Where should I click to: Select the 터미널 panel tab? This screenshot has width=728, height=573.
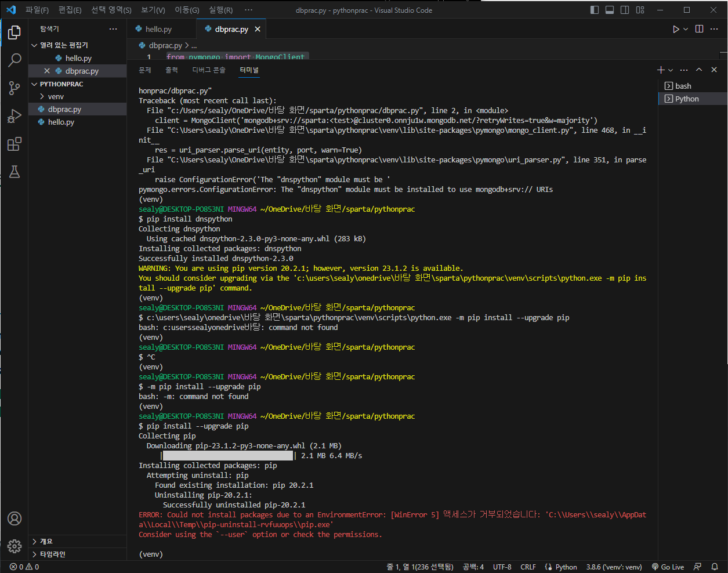(x=249, y=70)
